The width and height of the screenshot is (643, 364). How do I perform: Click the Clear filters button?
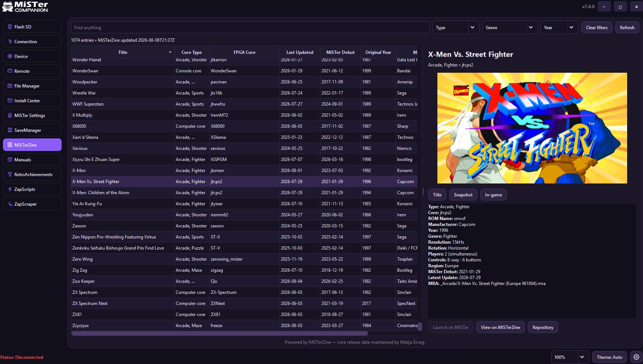tap(596, 28)
